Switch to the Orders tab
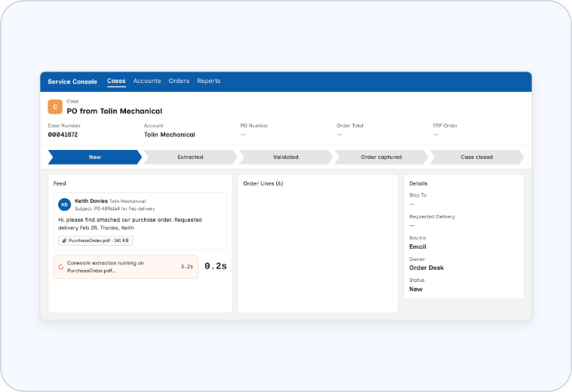The image size is (572, 392). (179, 81)
